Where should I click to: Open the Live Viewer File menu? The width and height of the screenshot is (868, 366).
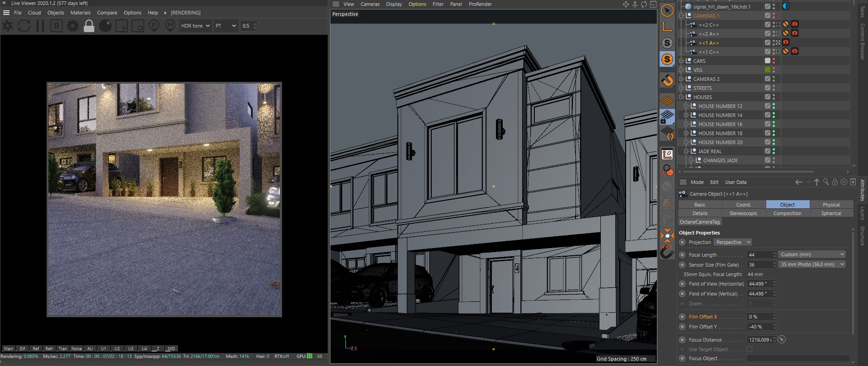[x=18, y=13]
